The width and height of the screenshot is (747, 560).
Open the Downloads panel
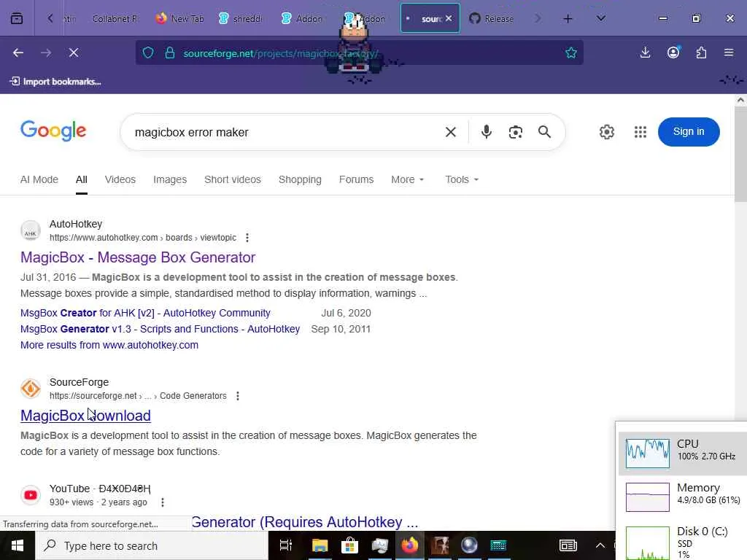pos(645,52)
